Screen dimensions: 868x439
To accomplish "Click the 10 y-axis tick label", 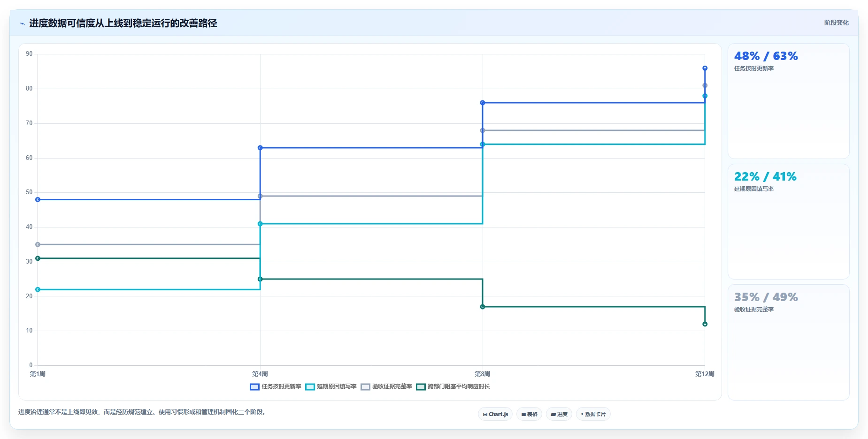I will [x=29, y=331].
